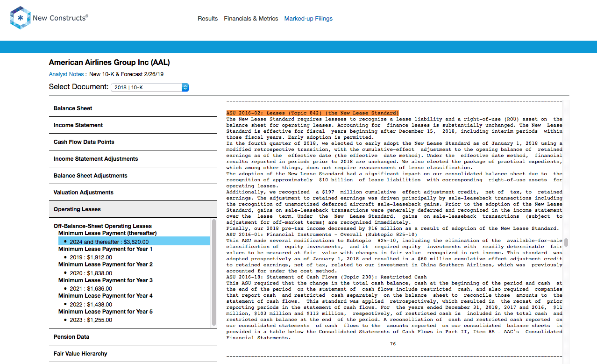Click 'Off-Balance-Sheet Operating Leases' heading

coord(103,226)
